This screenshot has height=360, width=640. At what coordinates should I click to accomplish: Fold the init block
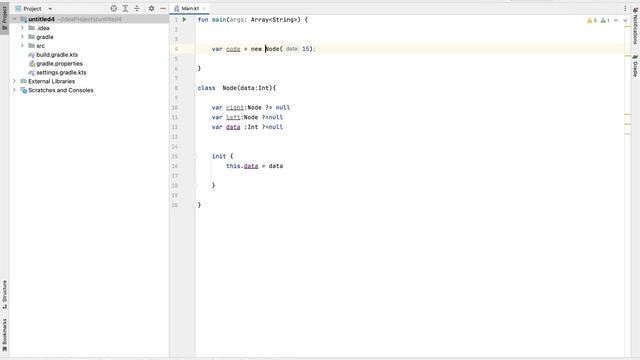point(195,156)
